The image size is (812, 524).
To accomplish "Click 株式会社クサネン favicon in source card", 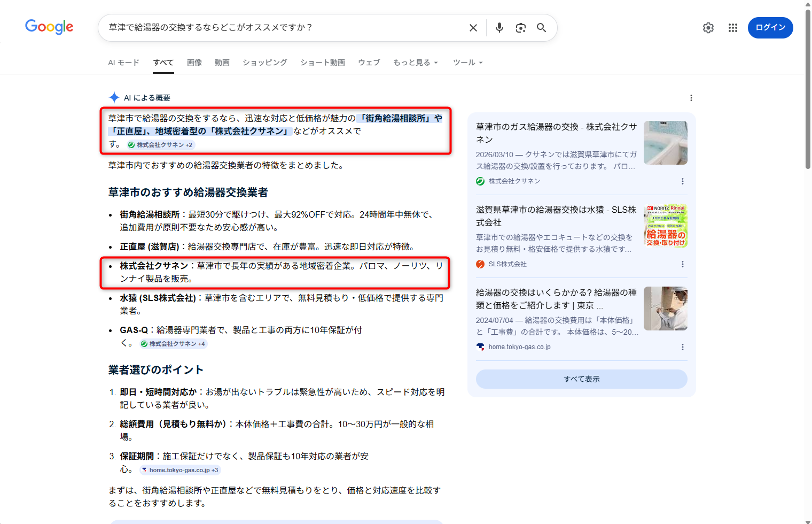I will [x=480, y=181].
